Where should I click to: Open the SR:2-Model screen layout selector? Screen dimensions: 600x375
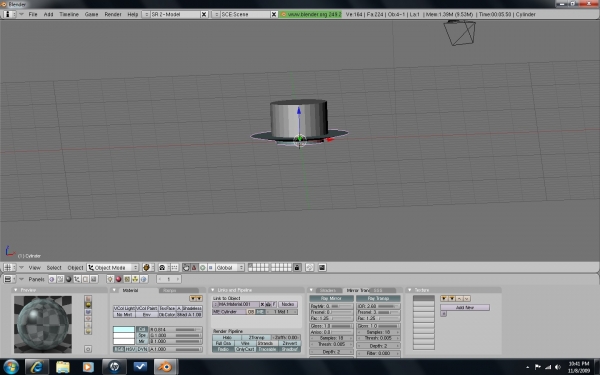point(146,14)
